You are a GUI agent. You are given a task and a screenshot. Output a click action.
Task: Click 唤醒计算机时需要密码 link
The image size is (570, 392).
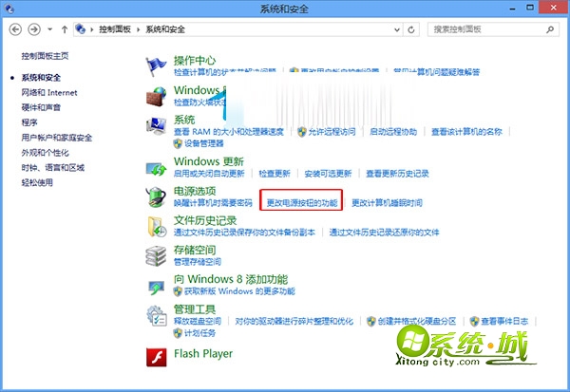pyautogui.click(x=213, y=203)
